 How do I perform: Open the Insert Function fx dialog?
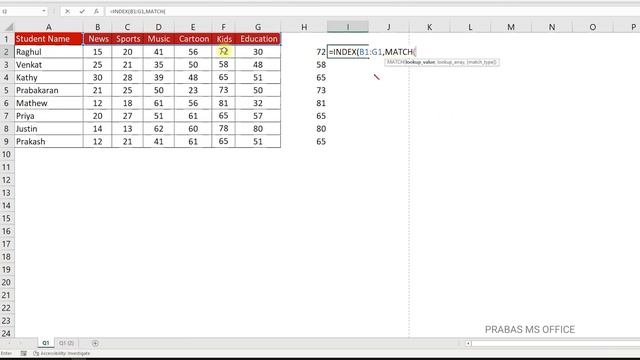(x=96, y=11)
